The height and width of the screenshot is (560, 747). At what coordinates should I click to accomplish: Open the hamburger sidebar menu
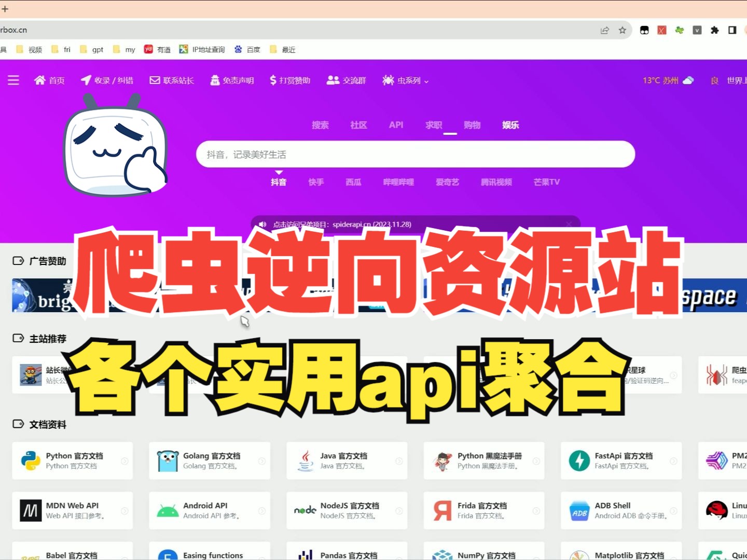tap(13, 80)
